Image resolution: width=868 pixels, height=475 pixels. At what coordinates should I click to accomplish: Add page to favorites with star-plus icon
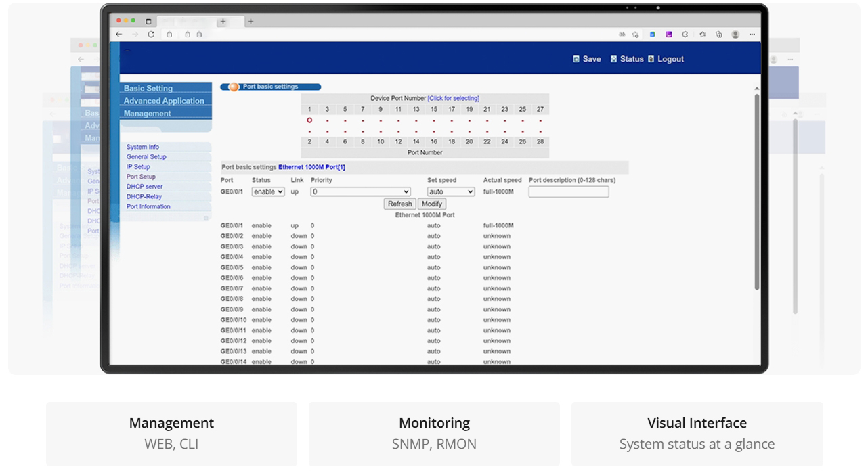pos(636,34)
